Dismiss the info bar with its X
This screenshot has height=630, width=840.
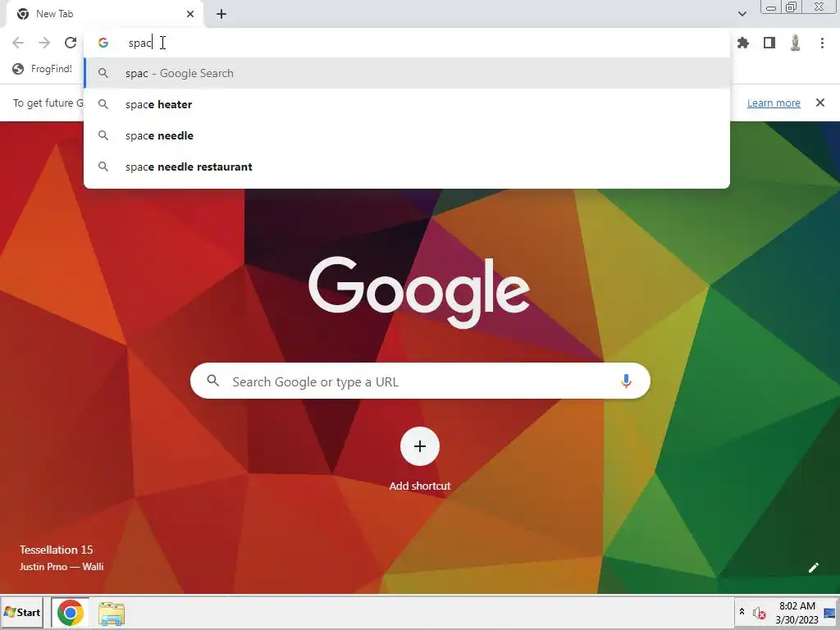tap(820, 103)
